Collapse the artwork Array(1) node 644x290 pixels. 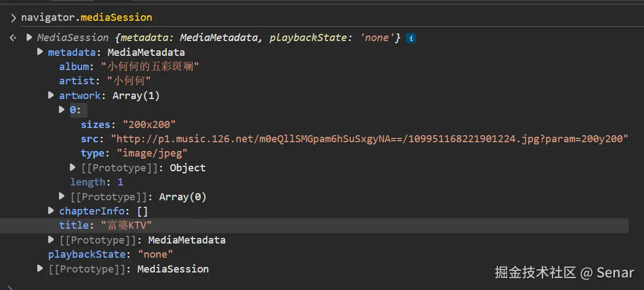tap(51, 95)
